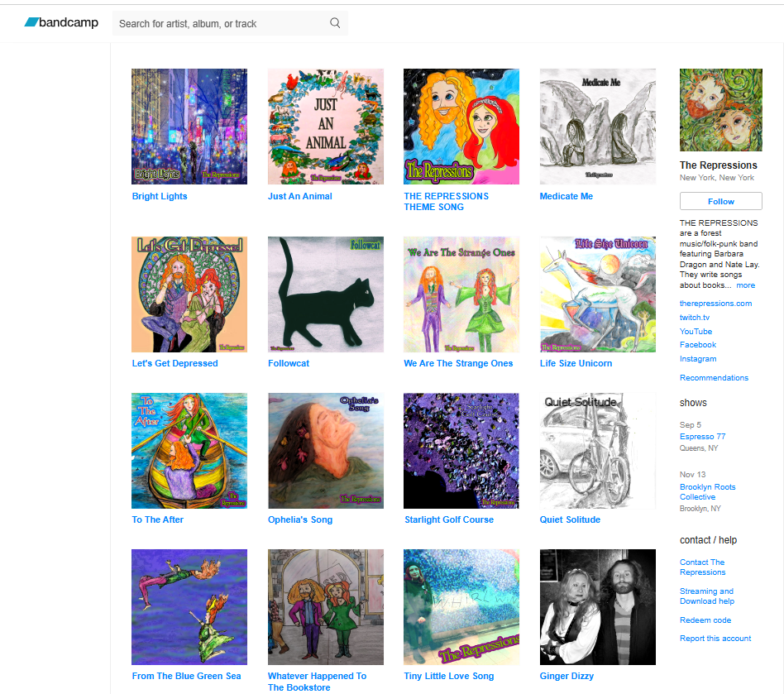
Task: Open the Medicate Me title link
Action: pos(566,197)
